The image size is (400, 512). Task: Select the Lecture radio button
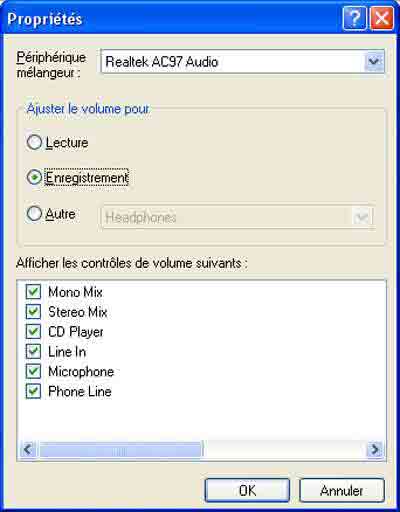[x=34, y=143]
